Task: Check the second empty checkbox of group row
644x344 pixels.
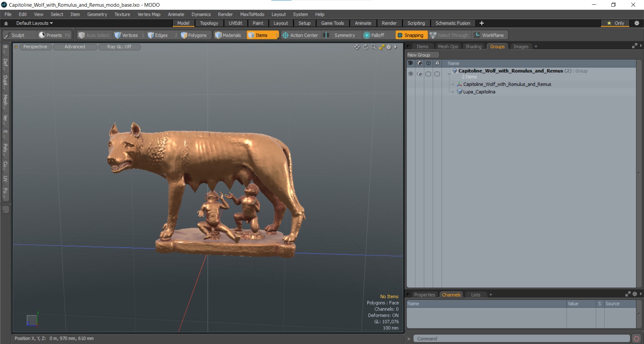Action: click(x=437, y=74)
